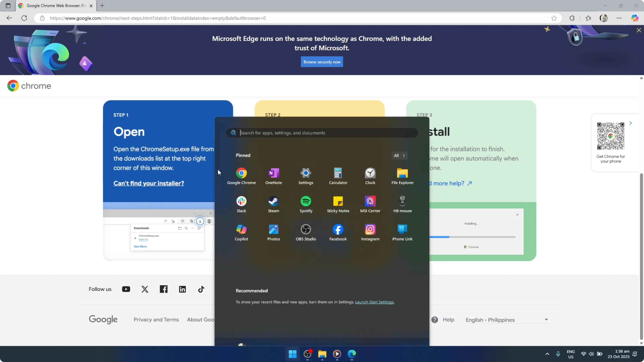Open Google's LinkedIn page icon
The height and width of the screenshot is (362, 644).
pos(183,289)
